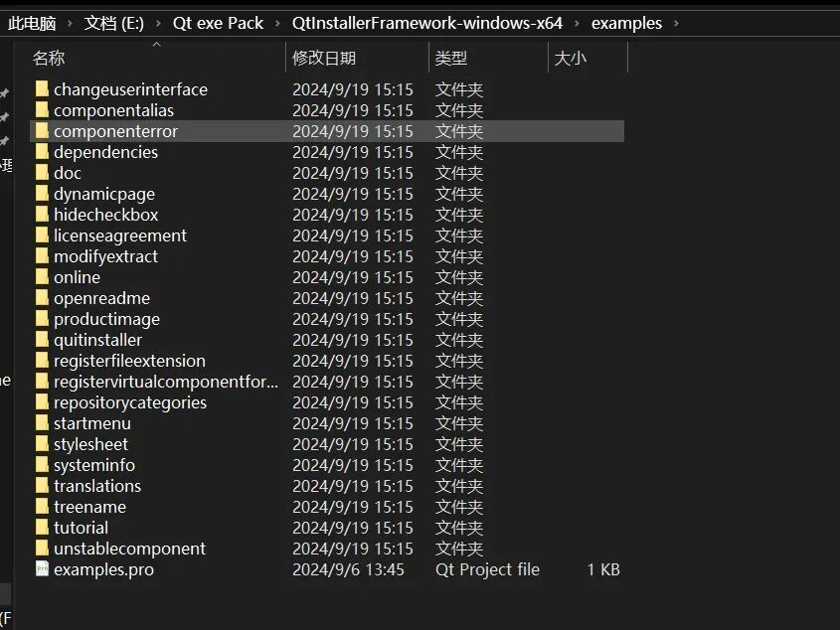Select the doc folder name

[x=68, y=173]
